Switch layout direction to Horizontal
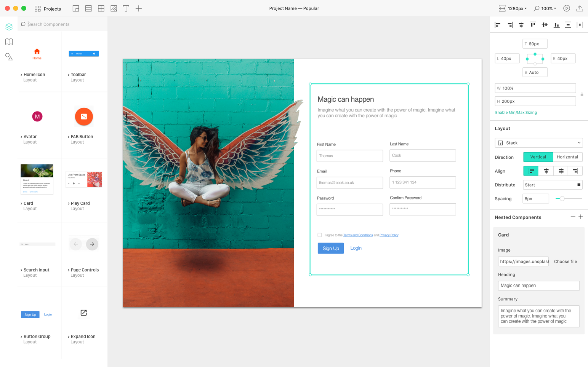Screen dimensions: 588x367 click(x=567, y=157)
